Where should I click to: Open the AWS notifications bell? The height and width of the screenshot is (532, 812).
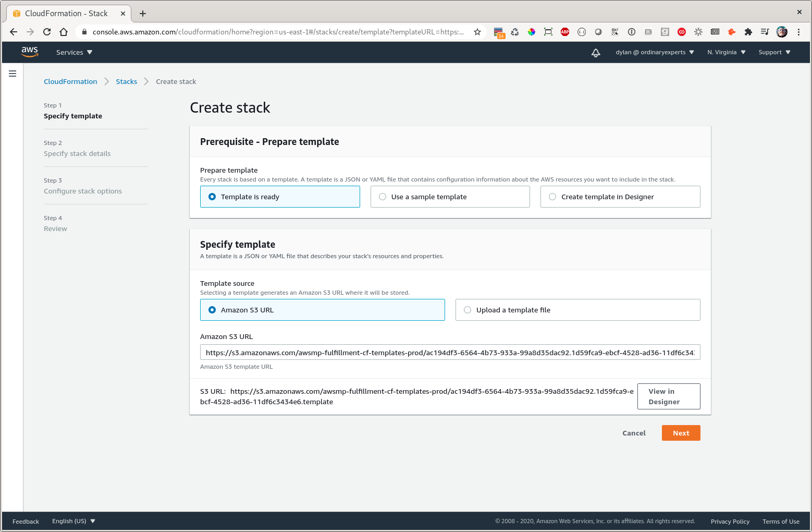(596, 53)
